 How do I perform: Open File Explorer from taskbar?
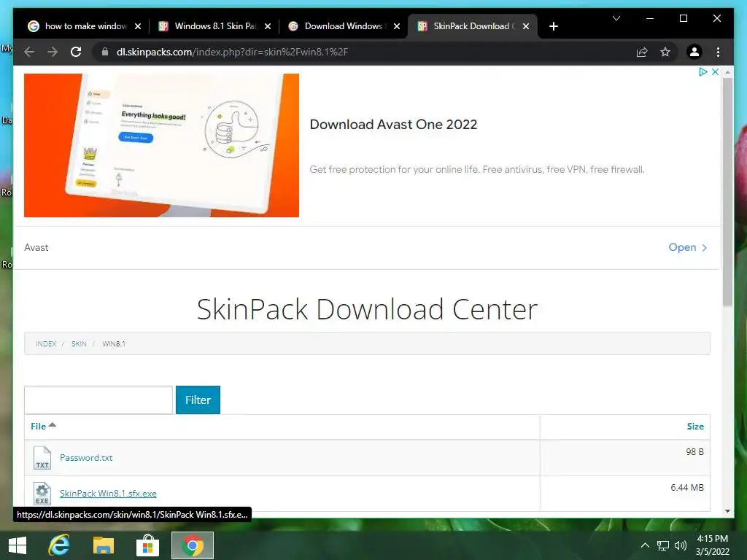(x=104, y=545)
